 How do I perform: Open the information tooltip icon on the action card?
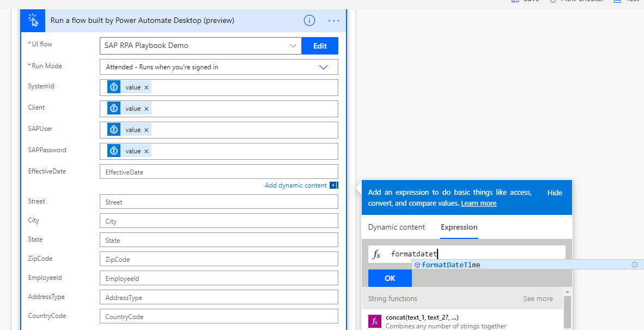(x=309, y=20)
